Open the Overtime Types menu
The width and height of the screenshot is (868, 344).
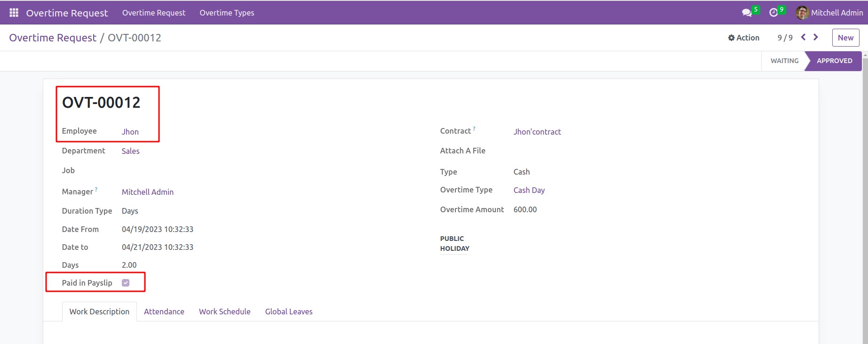227,13
